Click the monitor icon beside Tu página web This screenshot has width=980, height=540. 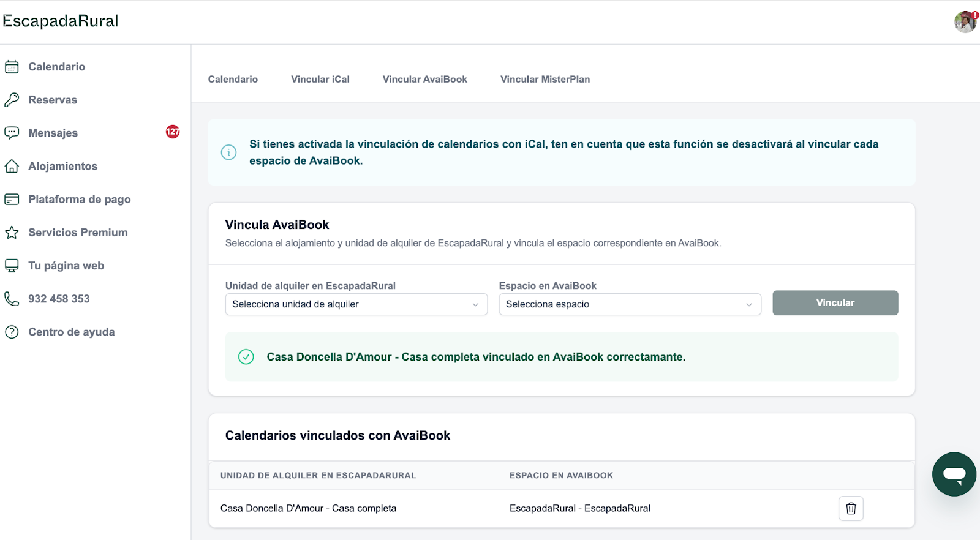click(x=12, y=266)
